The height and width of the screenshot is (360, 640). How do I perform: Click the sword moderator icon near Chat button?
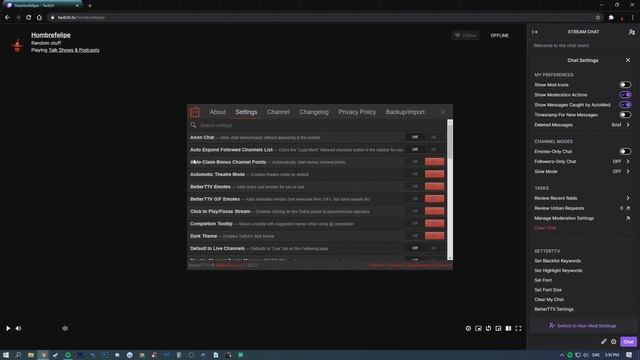603,342
